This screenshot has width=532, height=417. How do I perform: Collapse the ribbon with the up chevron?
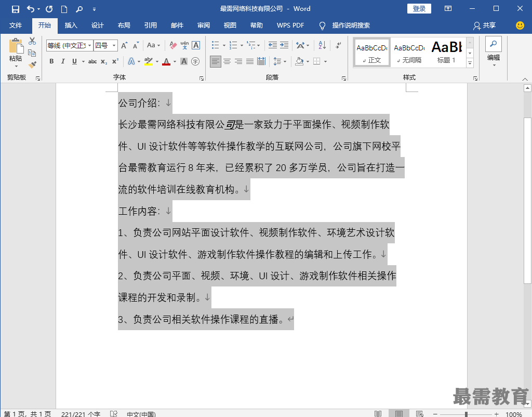(x=525, y=79)
